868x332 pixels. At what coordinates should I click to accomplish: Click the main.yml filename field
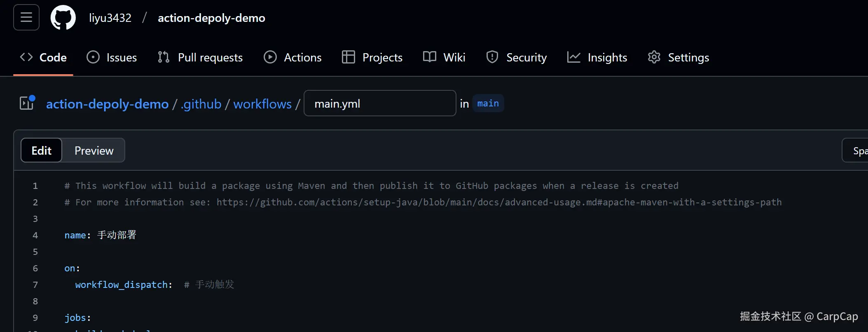(379, 104)
